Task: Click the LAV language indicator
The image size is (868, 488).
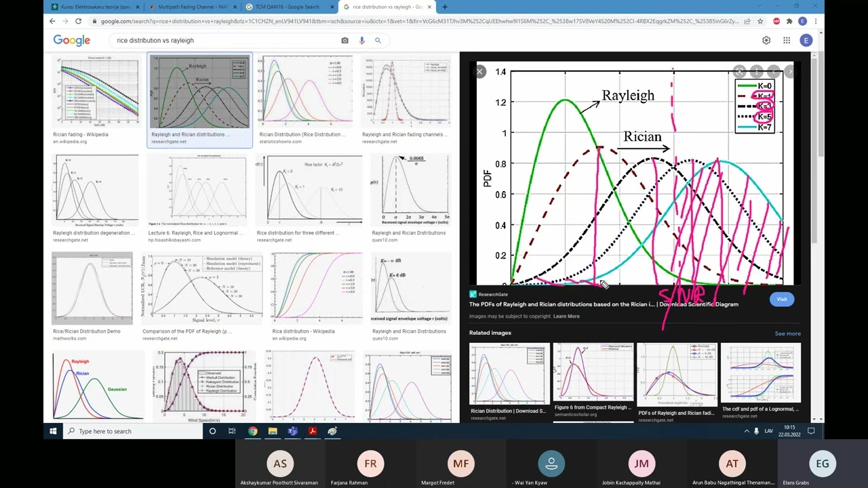Action: tap(768, 431)
